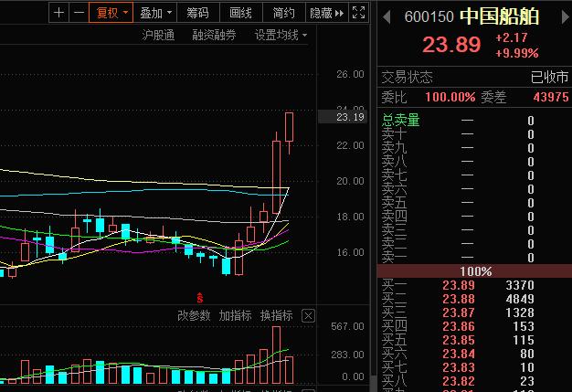Click 买一 bid price 23.89
572x392 pixels.
[x=459, y=285]
